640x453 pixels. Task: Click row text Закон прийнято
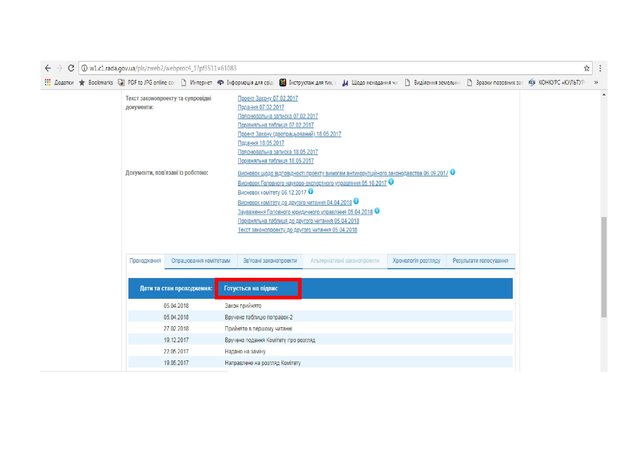pyautogui.click(x=243, y=306)
